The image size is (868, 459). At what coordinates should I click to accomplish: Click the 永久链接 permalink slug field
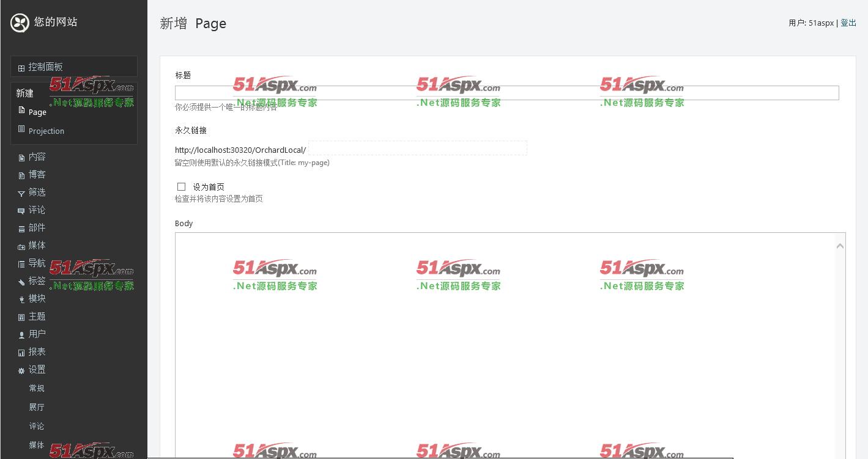(x=417, y=149)
